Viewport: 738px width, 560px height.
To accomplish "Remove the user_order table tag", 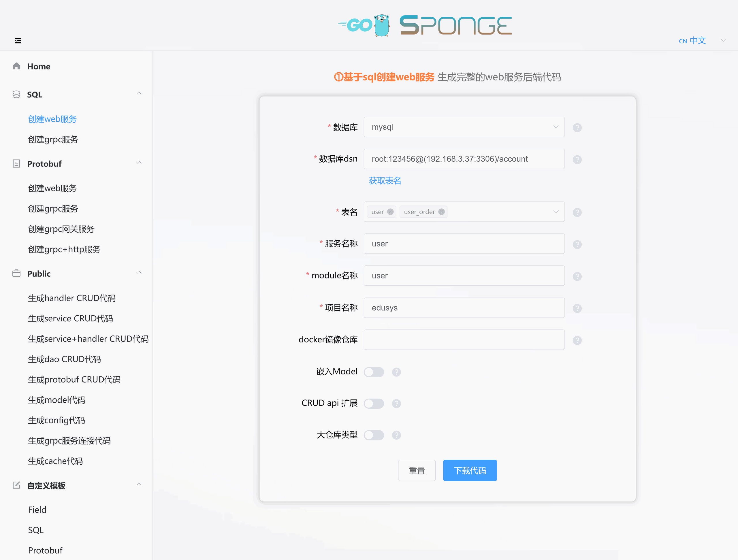I will coord(441,212).
